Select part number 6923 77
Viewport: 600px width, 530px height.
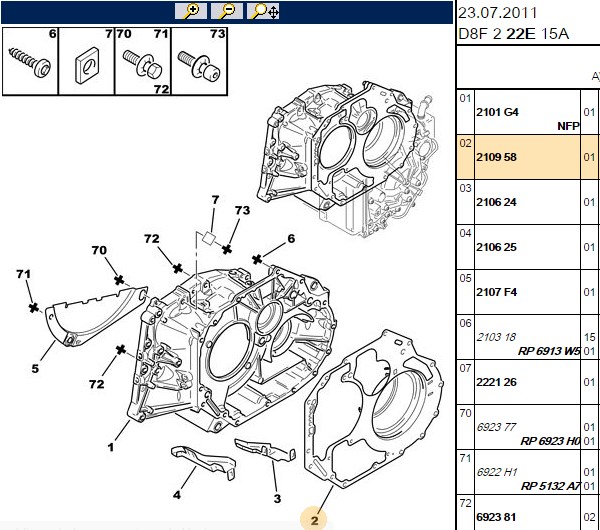point(496,427)
